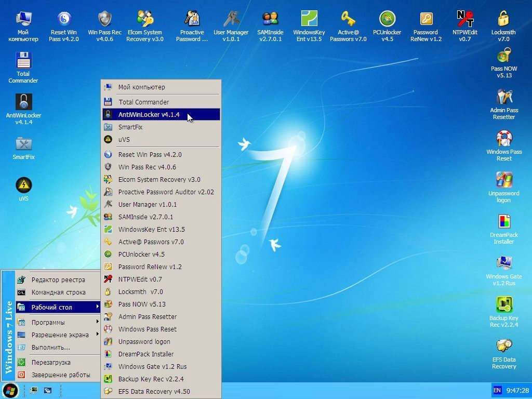Choose NTPWEdit v0.7 in submenu
This screenshot has width=532, height=399.
pos(161,279)
